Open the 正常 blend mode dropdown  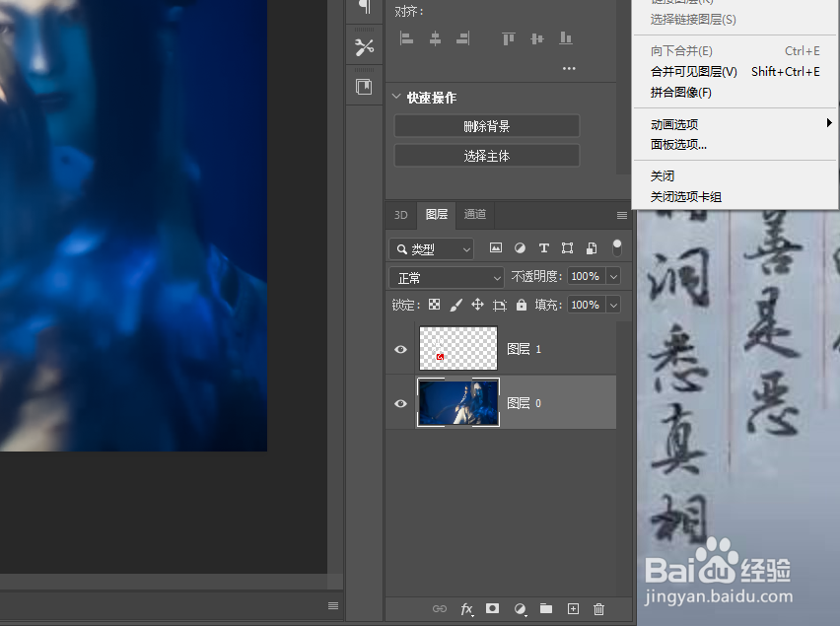[x=447, y=277]
